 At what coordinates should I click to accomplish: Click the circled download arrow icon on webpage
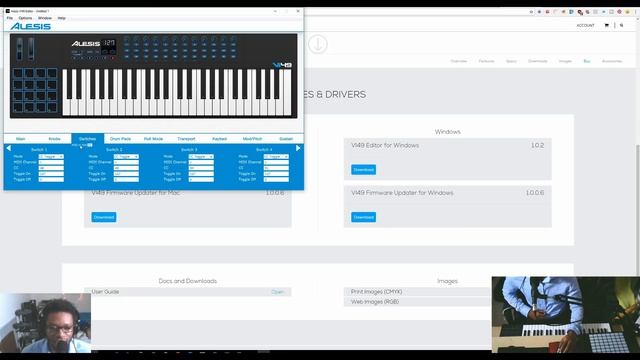318,44
